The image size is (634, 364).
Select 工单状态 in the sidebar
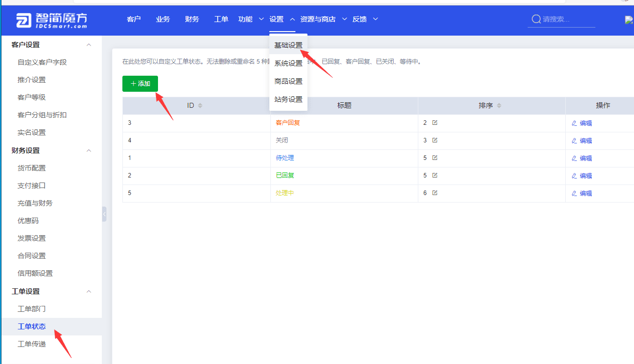point(32,326)
